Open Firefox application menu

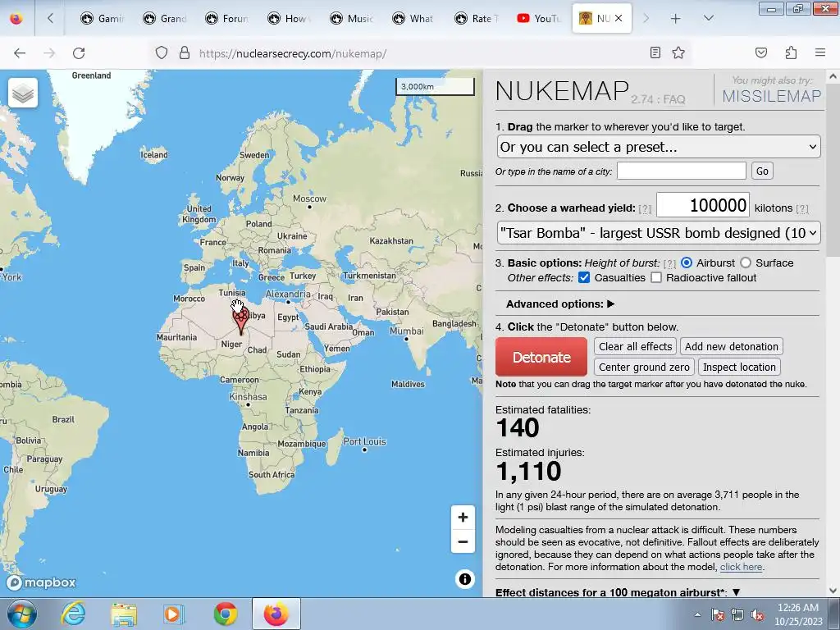click(x=820, y=52)
